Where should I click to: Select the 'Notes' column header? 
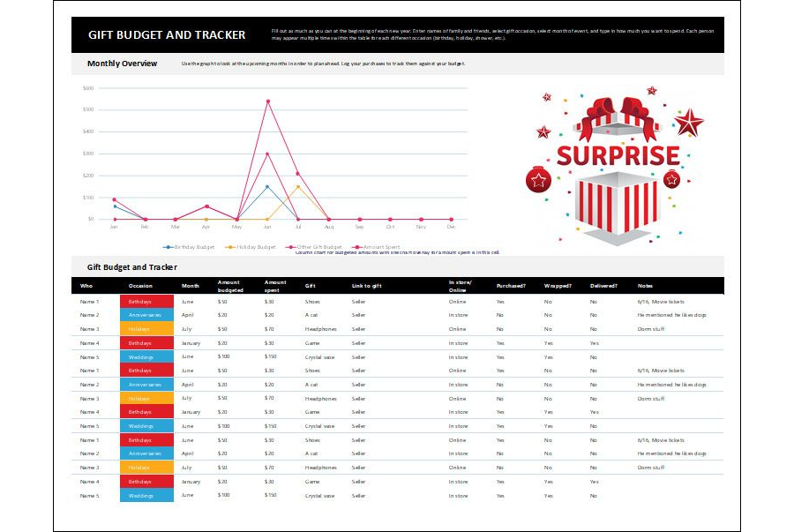[x=645, y=286]
